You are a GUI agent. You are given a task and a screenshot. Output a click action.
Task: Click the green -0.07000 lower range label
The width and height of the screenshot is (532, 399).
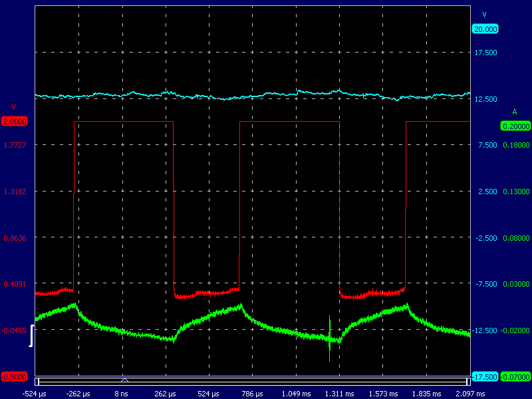point(515,377)
